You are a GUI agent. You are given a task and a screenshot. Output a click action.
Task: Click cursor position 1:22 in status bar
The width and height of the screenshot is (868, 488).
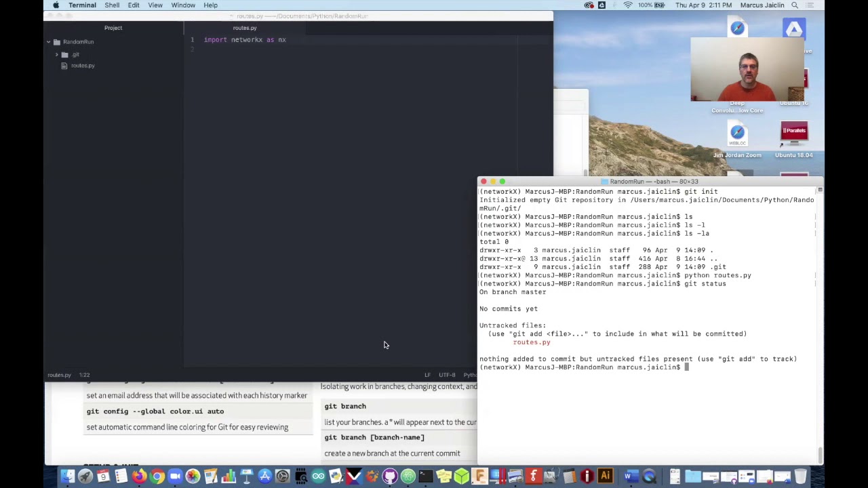tap(84, 375)
